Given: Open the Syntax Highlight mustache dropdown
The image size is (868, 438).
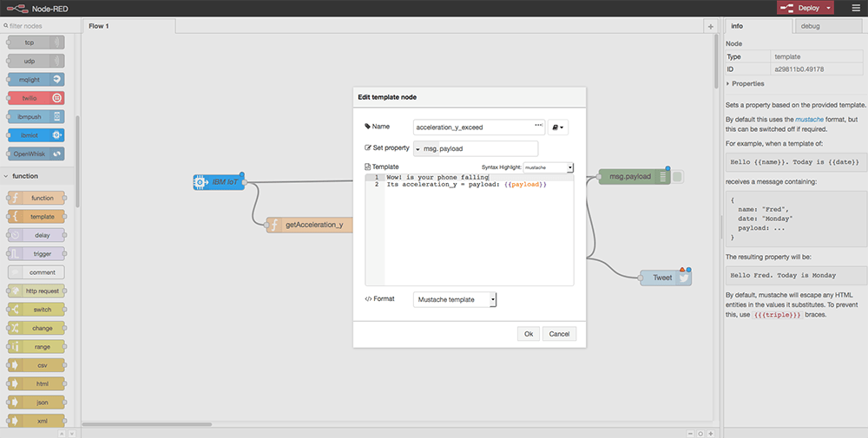Looking at the screenshot, I should point(549,167).
